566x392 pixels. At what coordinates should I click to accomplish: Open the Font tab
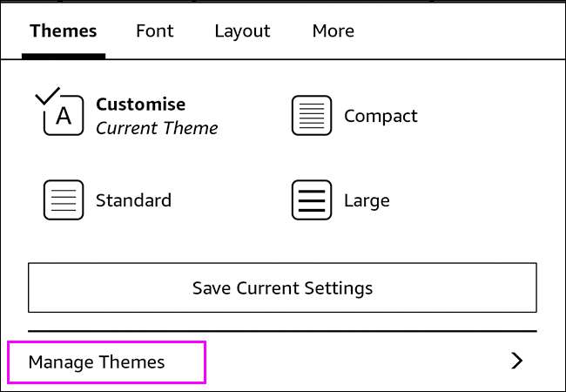(x=154, y=30)
